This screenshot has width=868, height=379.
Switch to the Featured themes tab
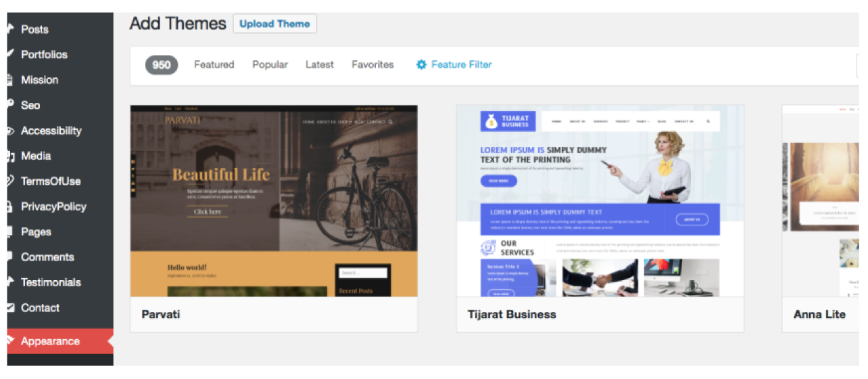click(214, 65)
